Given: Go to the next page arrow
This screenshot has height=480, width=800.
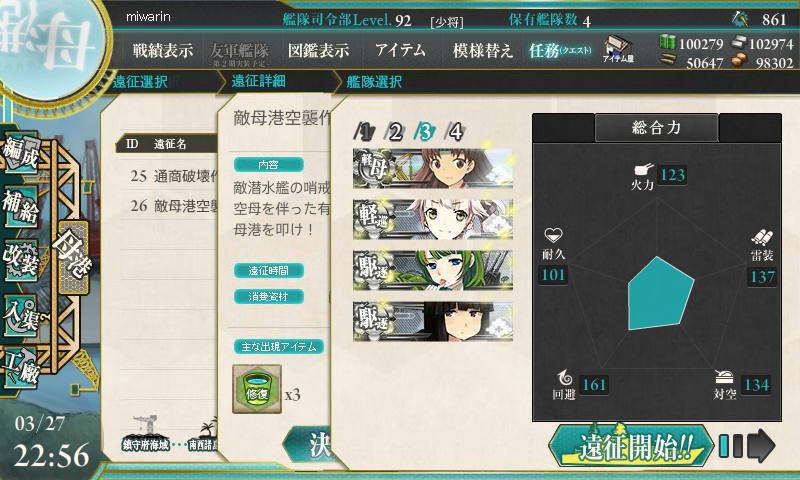Looking at the screenshot, I should tap(761, 446).
